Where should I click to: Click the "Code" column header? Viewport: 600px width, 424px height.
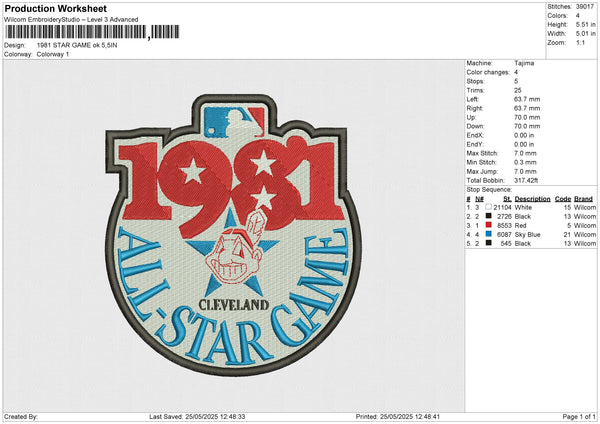pyautogui.click(x=563, y=199)
